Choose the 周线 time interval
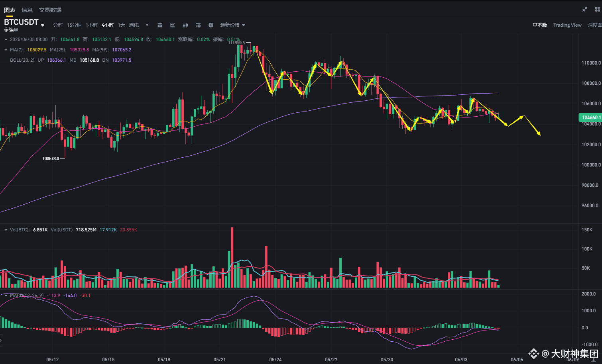 pyautogui.click(x=134, y=25)
